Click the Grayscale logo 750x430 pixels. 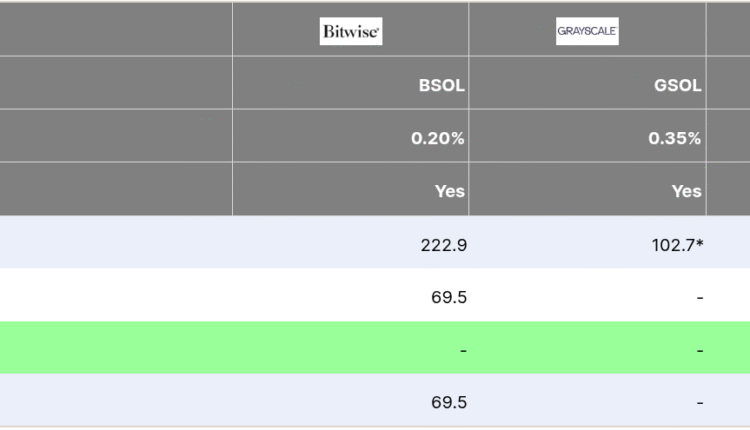point(587,32)
